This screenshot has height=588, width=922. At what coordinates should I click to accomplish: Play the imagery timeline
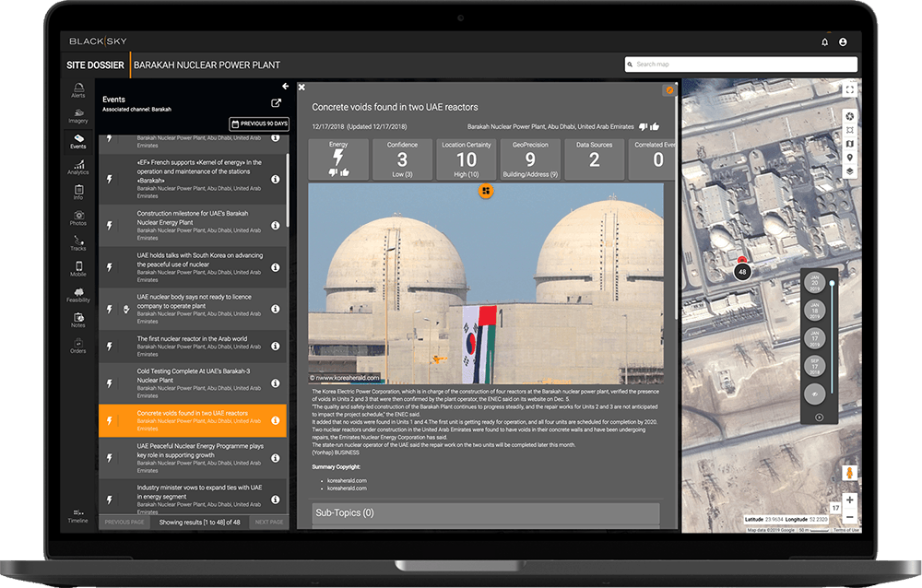point(819,417)
